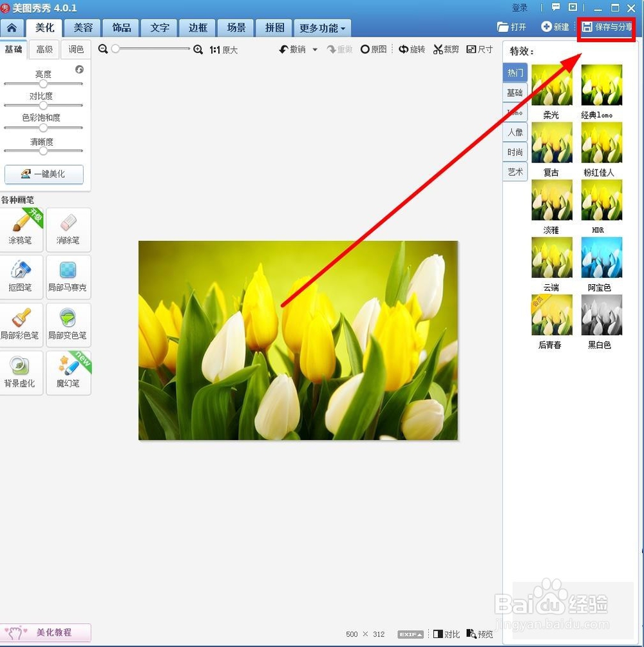The image size is (644, 647).
Task: Apply the 经典lomo effect thumbnail
Action: pyautogui.click(x=601, y=85)
